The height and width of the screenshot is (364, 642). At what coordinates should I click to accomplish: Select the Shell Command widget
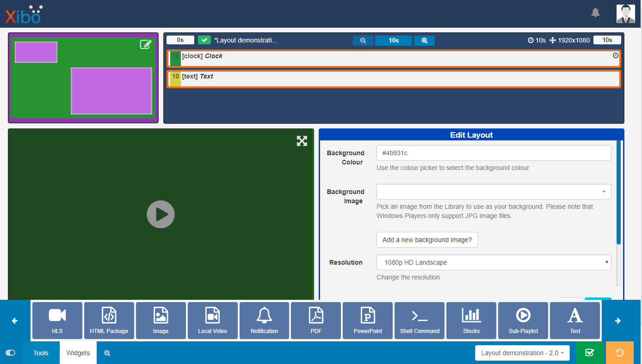point(420,320)
